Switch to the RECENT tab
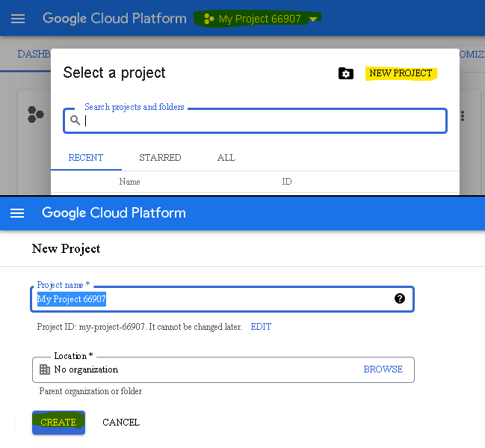Viewport: 485px width, 448px height. point(86,158)
